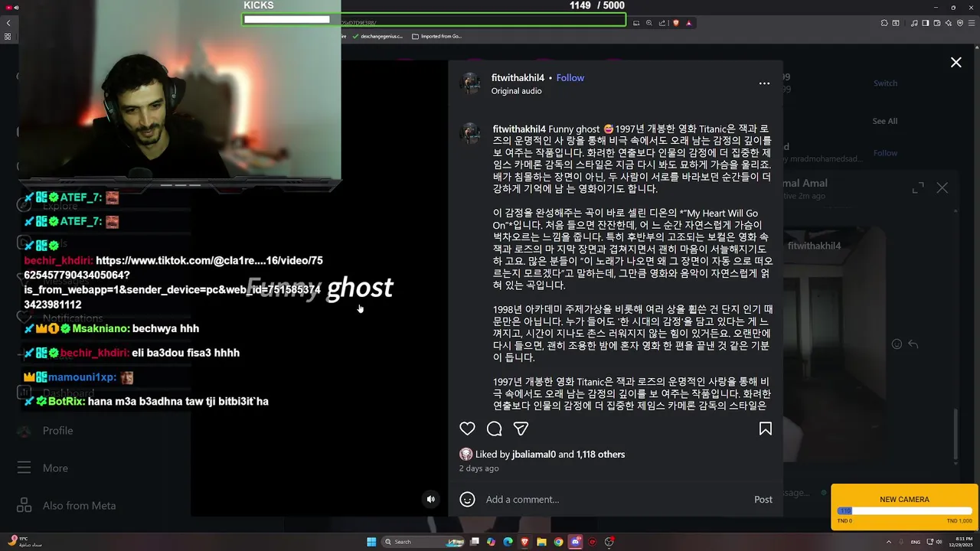View the 1,118 others likes list
This screenshot has height=551, width=980.
click(x=600, y=455)
